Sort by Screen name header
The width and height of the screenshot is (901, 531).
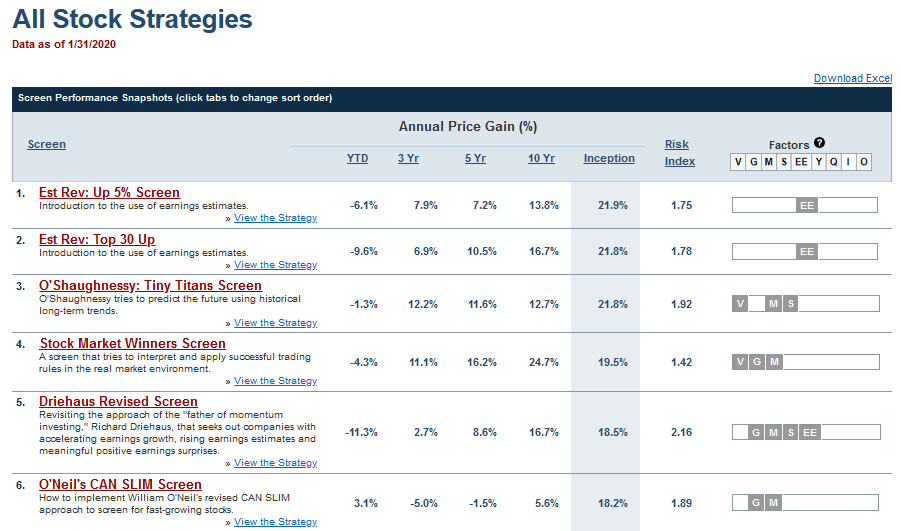pyautogui.click(x=47, y=144)
